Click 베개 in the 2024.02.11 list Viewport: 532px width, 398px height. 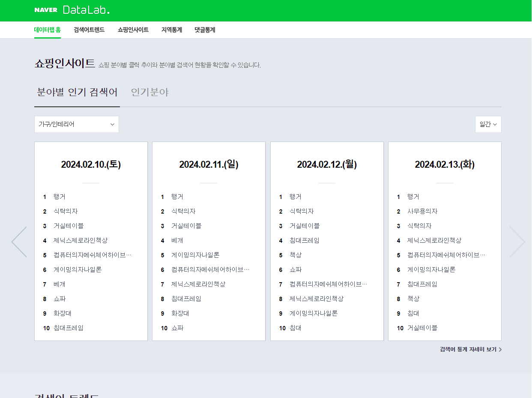coord(177,241)
